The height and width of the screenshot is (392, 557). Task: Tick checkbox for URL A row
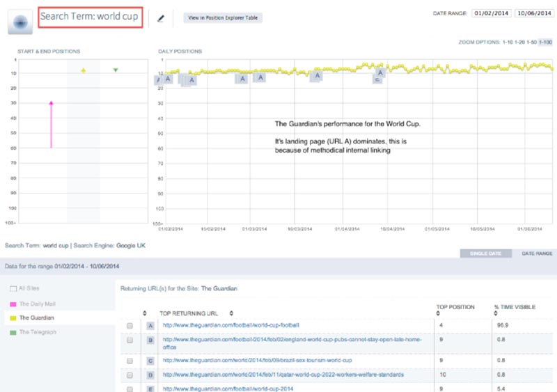130,326
